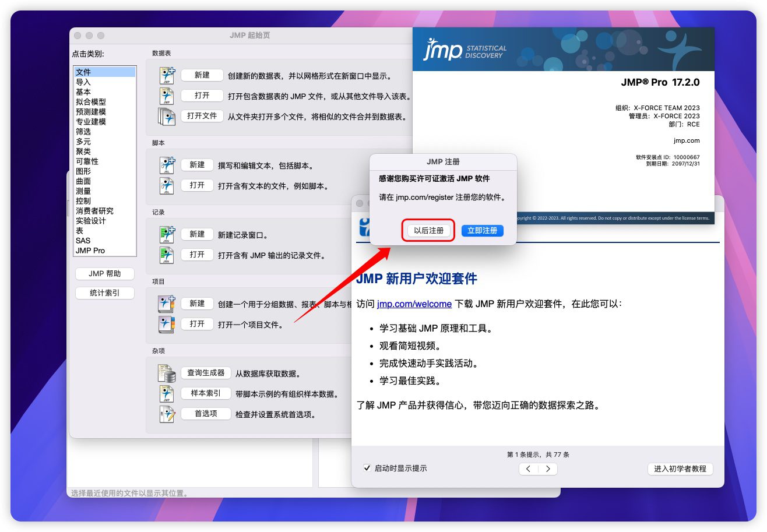The height and width of the screenshot is (532, 767).
Task: Go to the next tip arrow
Action: [x=548, y=469]
